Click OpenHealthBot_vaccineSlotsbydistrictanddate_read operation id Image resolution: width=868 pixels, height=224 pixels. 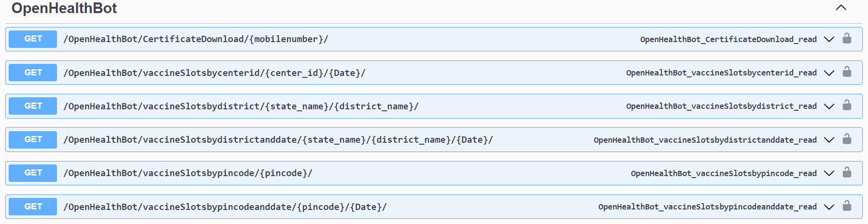(705, 140)
